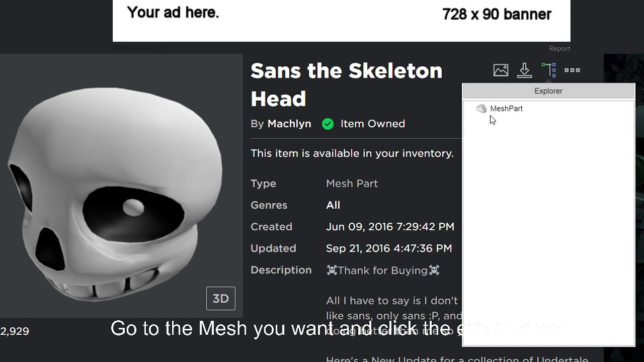Click the 2,929 count below the preview
The height and width of the screenshot is (362, 644).
(x=15, y=331)
